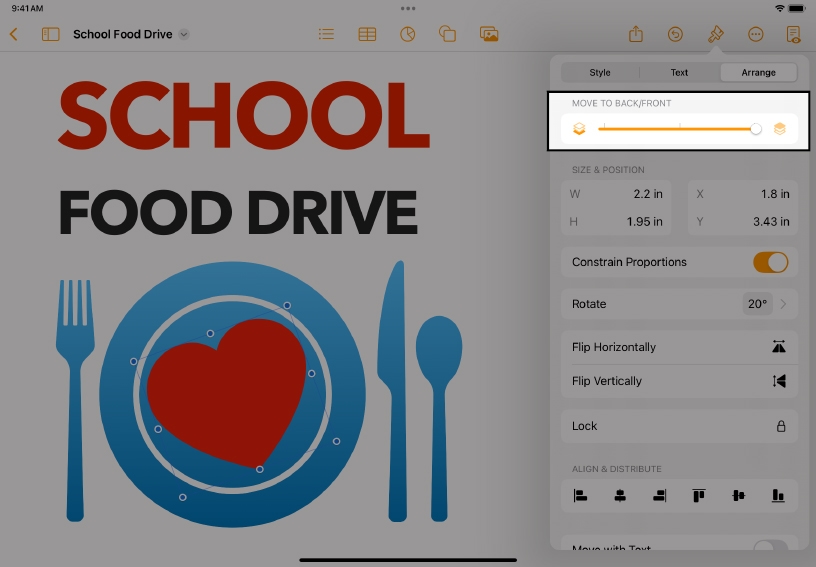Open the insert shape menu
This screenshot has width=816, height=567.
447,34
